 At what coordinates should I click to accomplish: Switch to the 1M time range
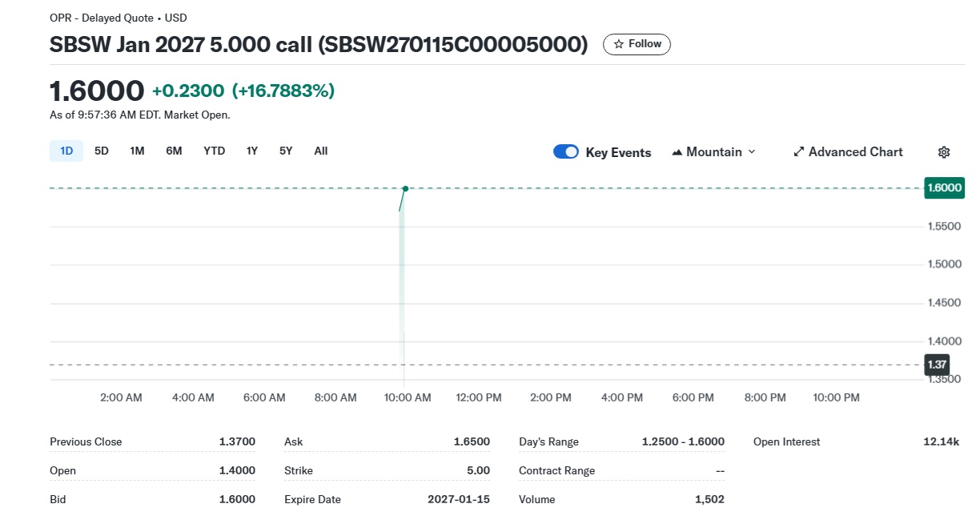tap(137, 151)
